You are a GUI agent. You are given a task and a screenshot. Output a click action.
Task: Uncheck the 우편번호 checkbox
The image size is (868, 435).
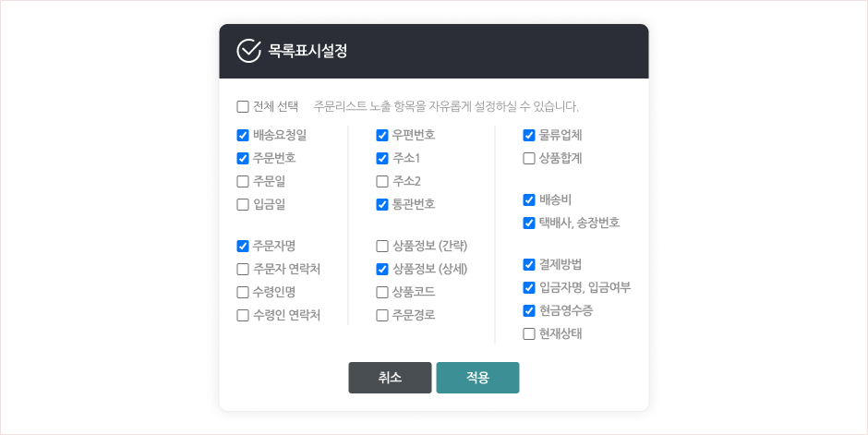tap(382, 135)
